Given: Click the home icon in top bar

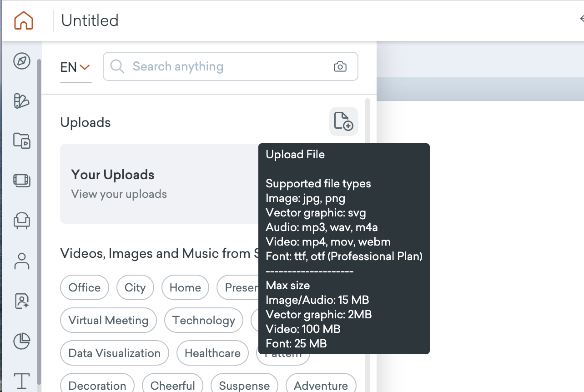Looking at the screenshot, I should (24, 20).
